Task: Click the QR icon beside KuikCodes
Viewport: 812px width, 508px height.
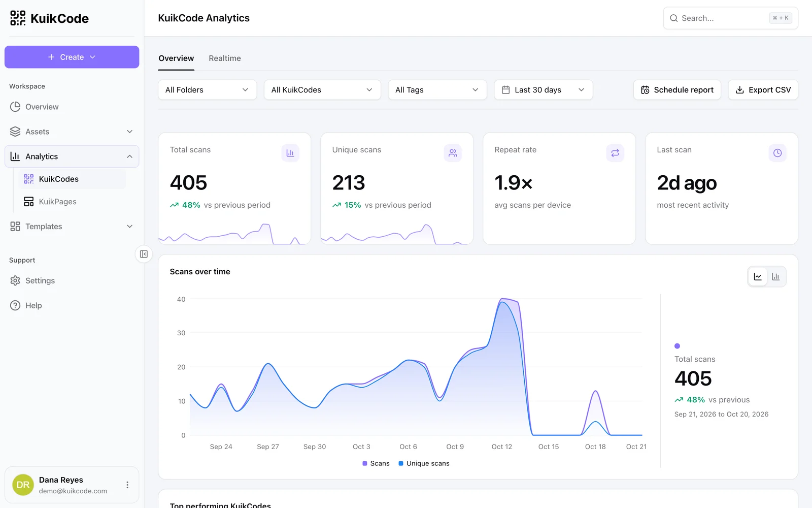Action: (29, 179)
